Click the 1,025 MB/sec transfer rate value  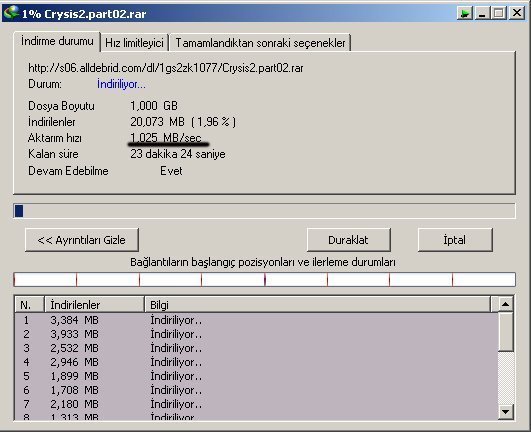coord(166,138)
